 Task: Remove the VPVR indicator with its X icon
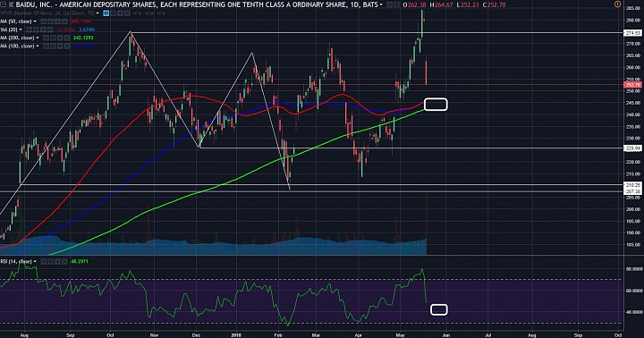pos(127,13)
